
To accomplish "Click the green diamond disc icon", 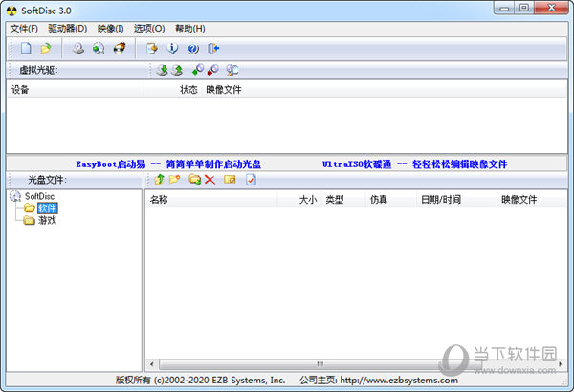I will pyautogui.click(x=198, y=70).
